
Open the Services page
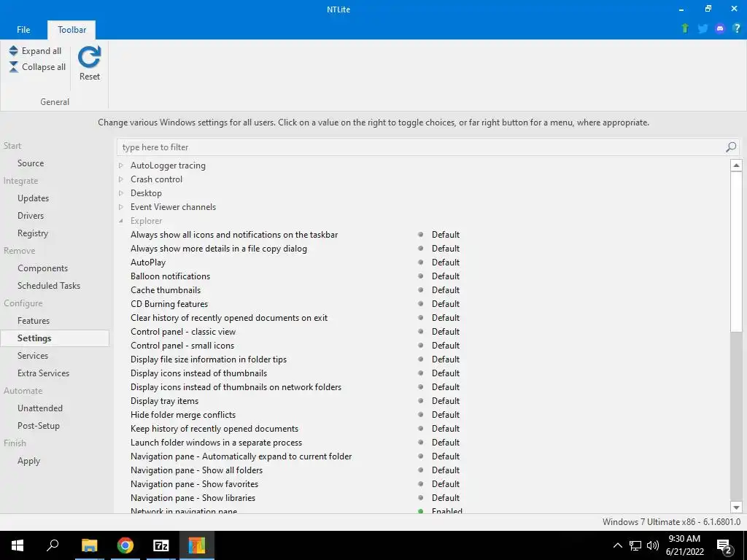(x=32, y=356)
